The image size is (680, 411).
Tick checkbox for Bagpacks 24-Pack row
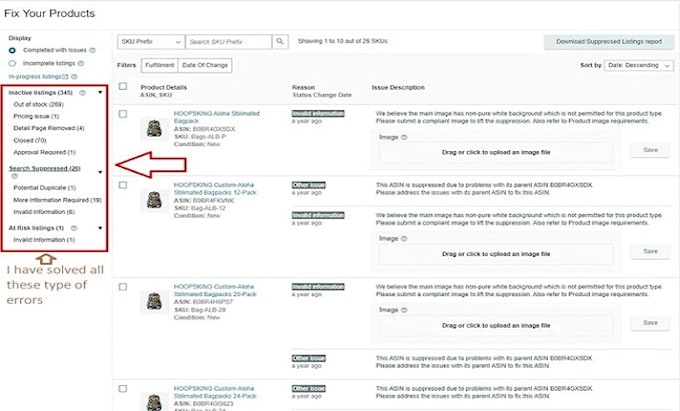pyautogui.click(x=123, y=389)
